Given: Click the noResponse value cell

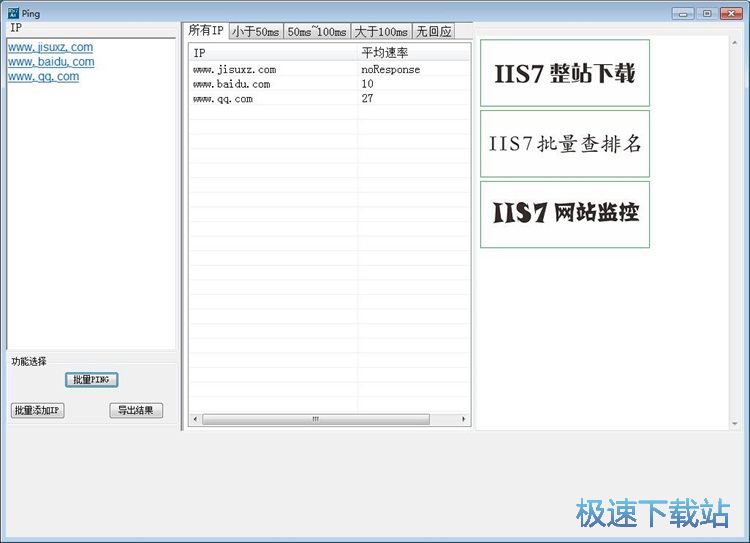Looking at the screenshot, I should [390, 69].
